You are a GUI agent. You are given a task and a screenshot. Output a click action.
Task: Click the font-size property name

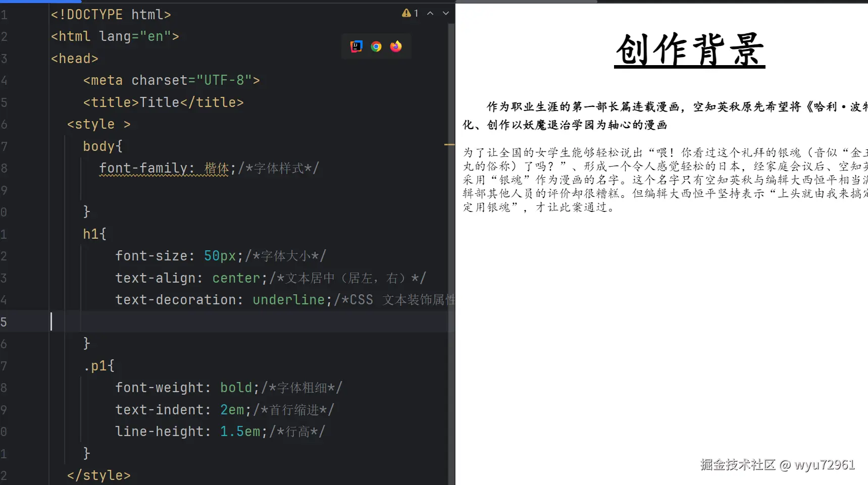tap(151, 256)
